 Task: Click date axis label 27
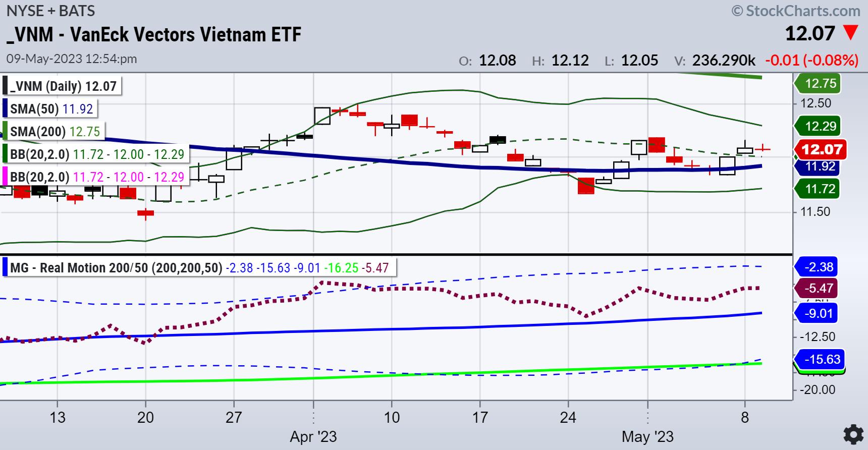click(x=234, y=418)
